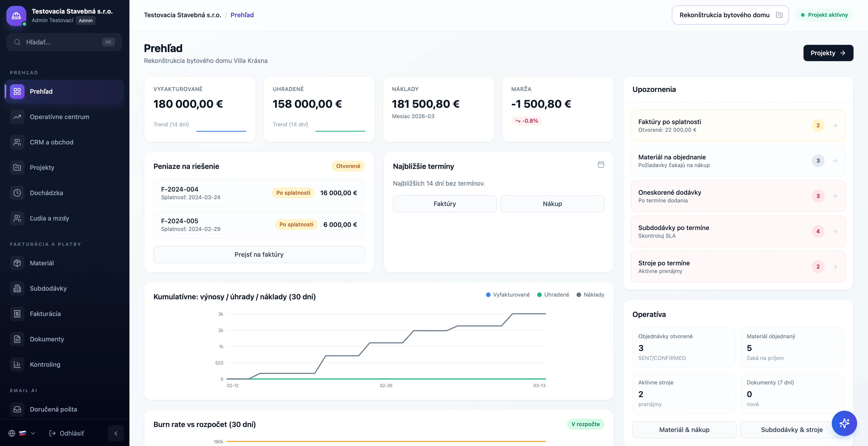Click the Doručená pošta inbox icon
Image resolution: width=868 pixels, height=446 pixels.
[17, 409]
